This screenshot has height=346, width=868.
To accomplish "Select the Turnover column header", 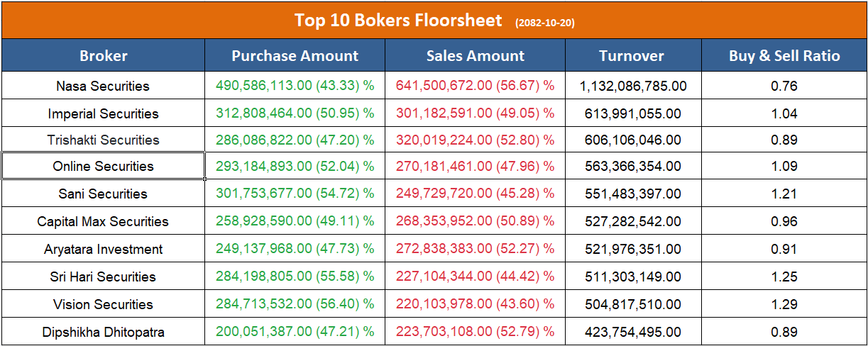I will (x=632, y=56).
